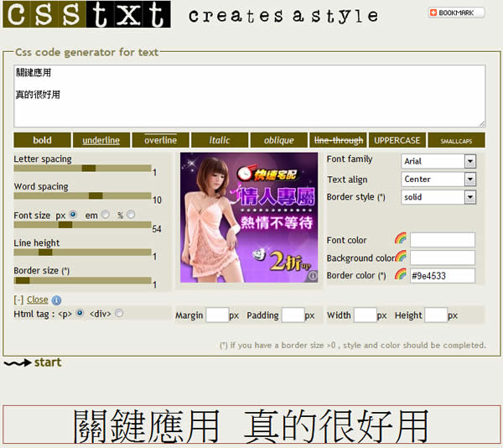Toggle the bold style button
Viewport: 503px width, 448px height.
(42, 140)
